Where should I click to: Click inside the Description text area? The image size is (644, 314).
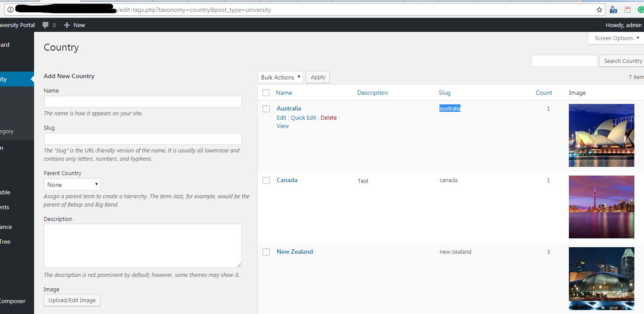click(x=142, y=245)
